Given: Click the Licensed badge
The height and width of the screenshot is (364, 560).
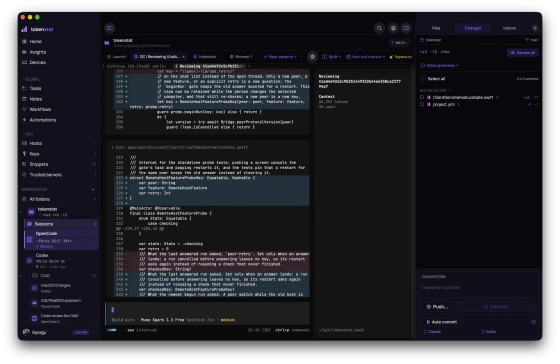Looking at the screenshot, I should pyautogui.click(x=81, y=332).
